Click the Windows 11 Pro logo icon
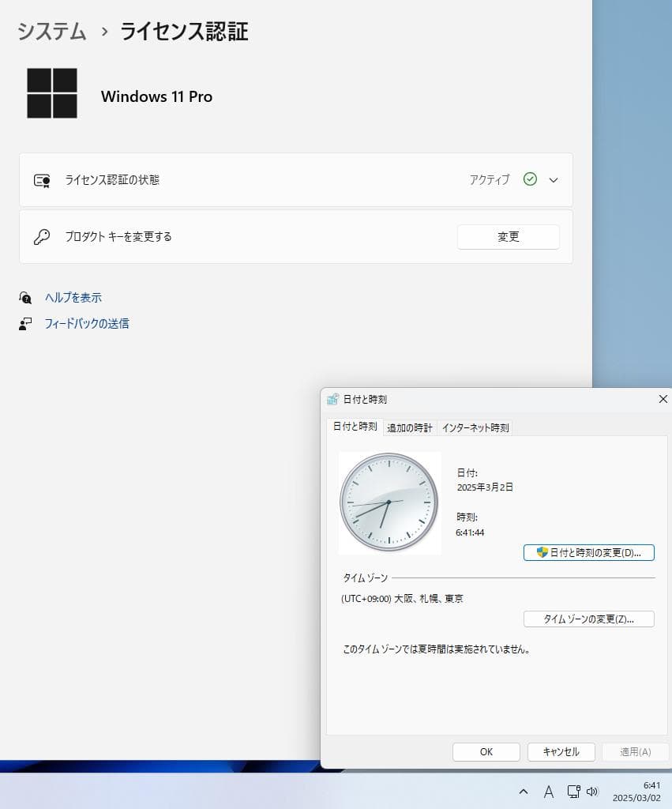The height and width of the screenshot is (809, 672). coord(52,92)
